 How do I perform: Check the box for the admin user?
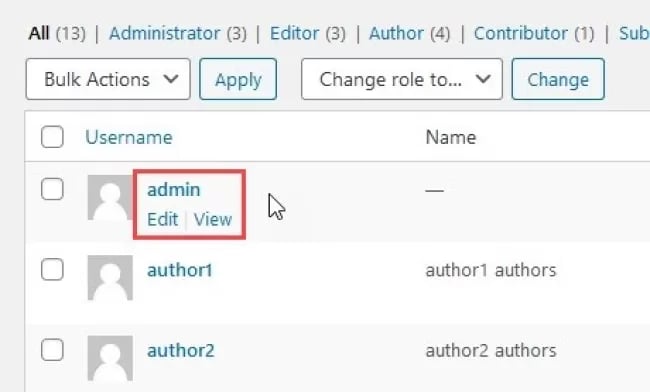[52, 189]
